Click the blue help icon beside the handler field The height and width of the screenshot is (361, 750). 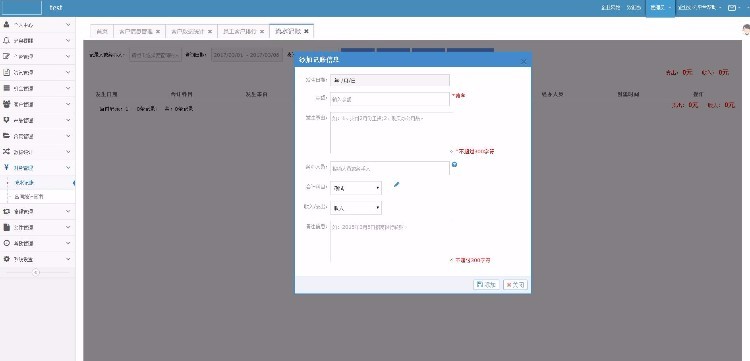click(x=454, y=164)
